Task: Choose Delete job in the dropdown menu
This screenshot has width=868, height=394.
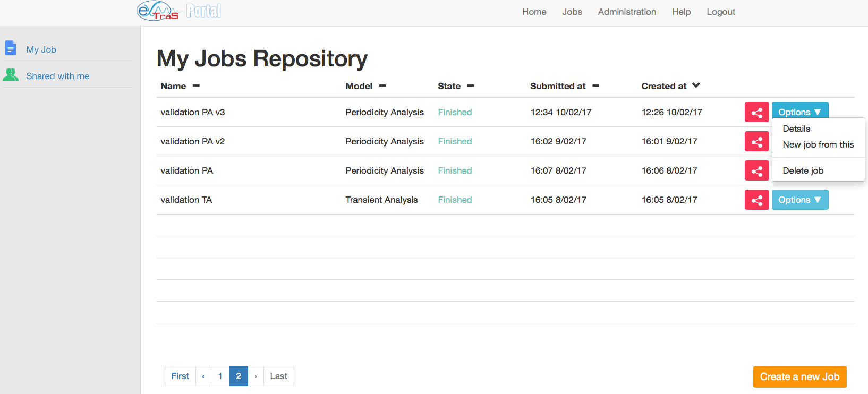Action: click(x=803, y=170)
